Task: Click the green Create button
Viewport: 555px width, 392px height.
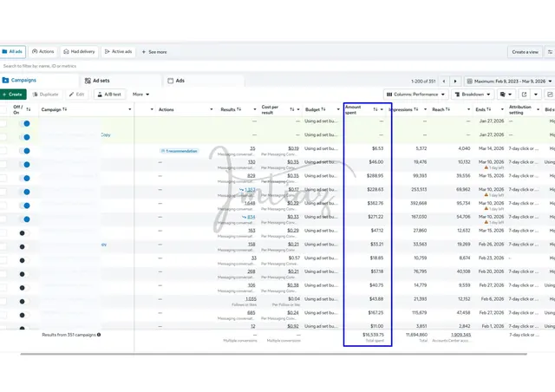Action: click(13, 95)
